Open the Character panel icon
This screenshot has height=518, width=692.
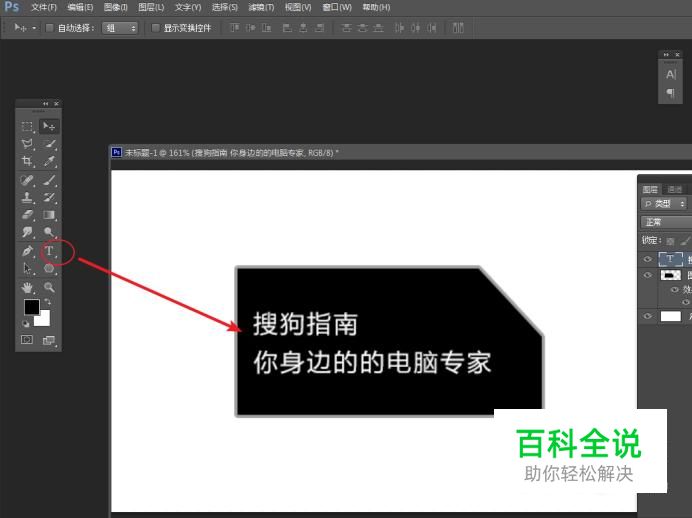tap(670, 75)
